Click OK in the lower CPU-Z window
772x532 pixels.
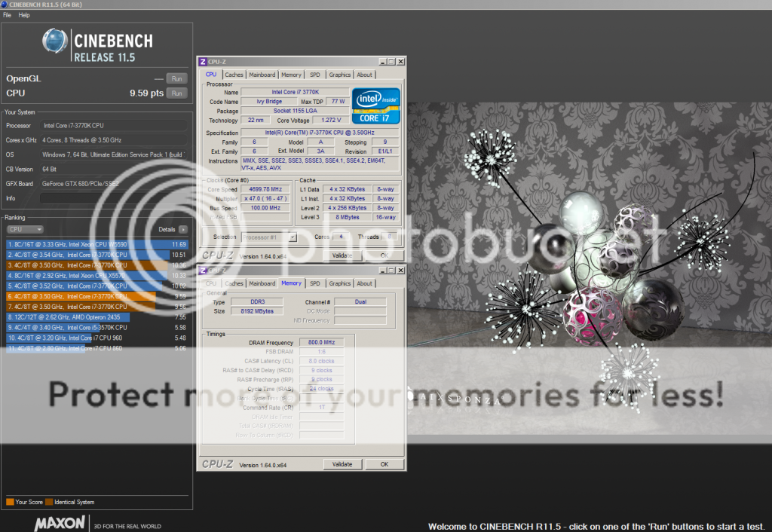(384, 464)
